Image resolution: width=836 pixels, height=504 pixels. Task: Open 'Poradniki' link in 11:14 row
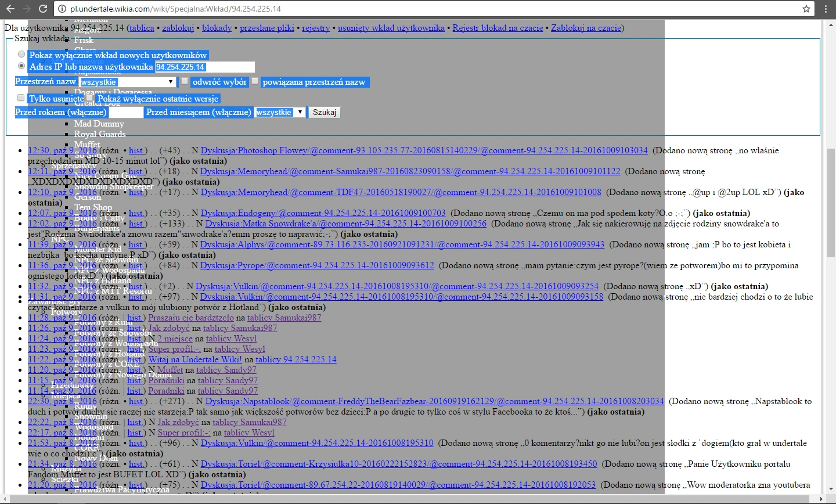166,391
